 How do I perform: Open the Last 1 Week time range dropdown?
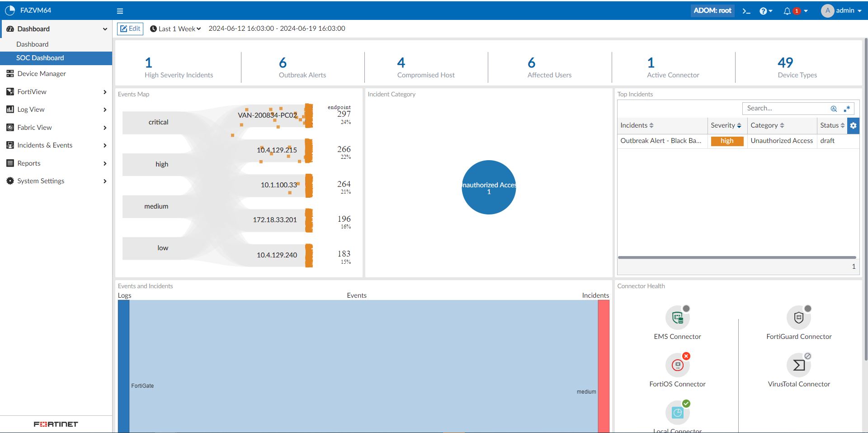[x=175, y=29]
